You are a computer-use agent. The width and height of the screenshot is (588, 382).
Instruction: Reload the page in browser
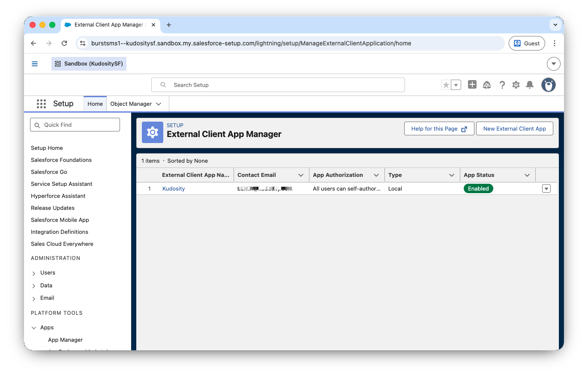(64, 43)
